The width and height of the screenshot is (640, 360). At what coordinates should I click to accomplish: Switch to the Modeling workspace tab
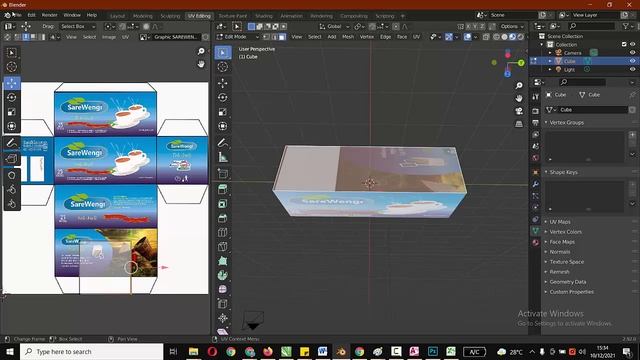(x=142, y=16)
